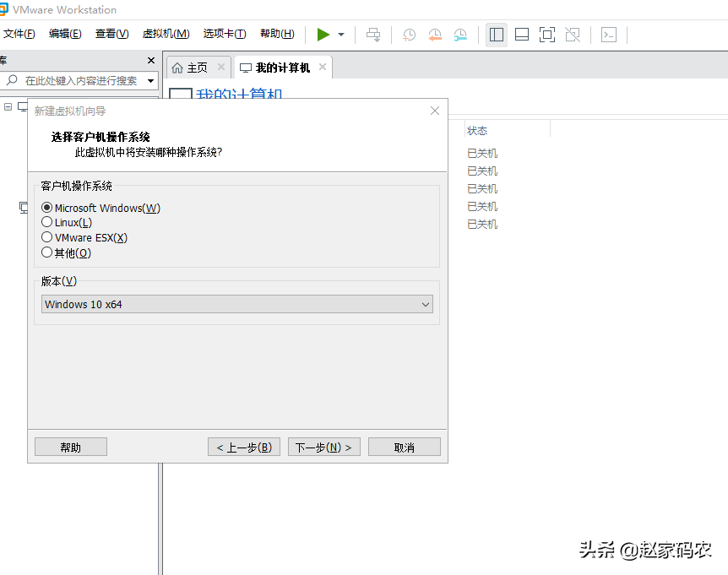
Task: Open the console view icon
Action: coord(609,35)
